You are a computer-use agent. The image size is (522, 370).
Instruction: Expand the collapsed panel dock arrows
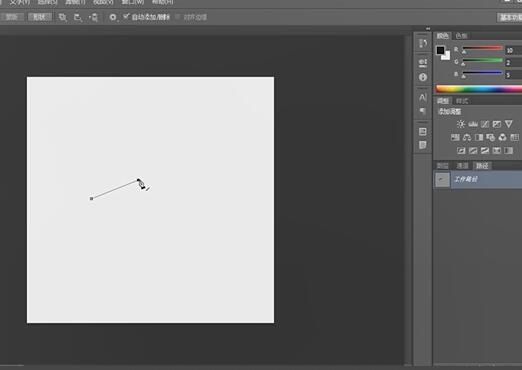(428, 29)
